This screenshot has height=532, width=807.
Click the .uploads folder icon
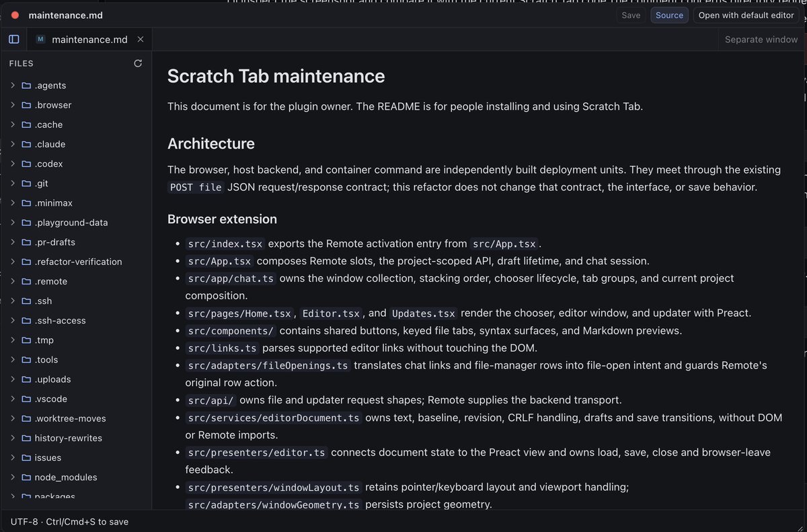[x=26, y=379]
